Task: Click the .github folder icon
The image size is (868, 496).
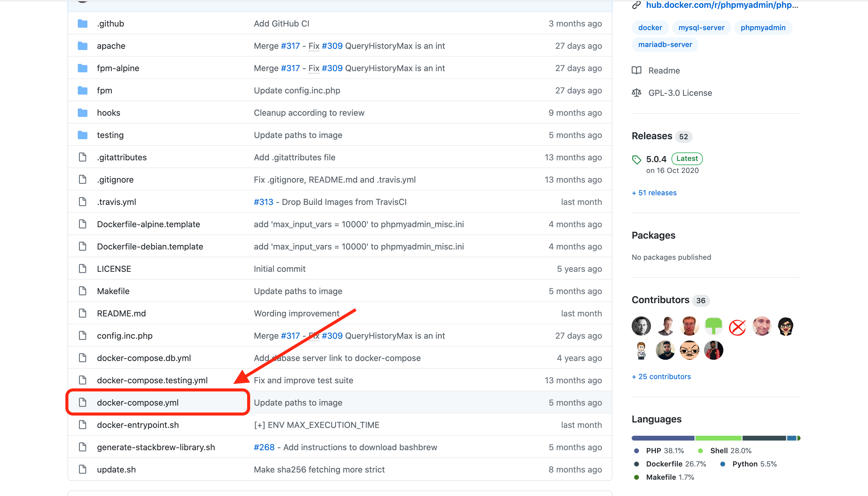Action: click(x=83, y=24)
